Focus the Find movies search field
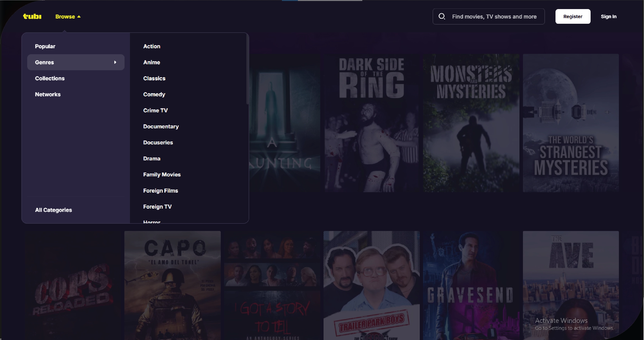The width and height of the screenshot is (644, 340). (x=494, y=17)
